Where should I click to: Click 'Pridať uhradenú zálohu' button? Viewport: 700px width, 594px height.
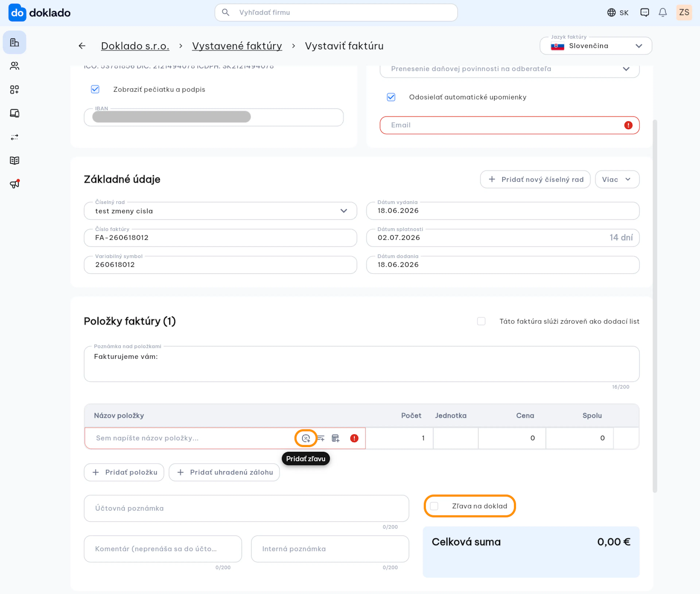point(224,472)
